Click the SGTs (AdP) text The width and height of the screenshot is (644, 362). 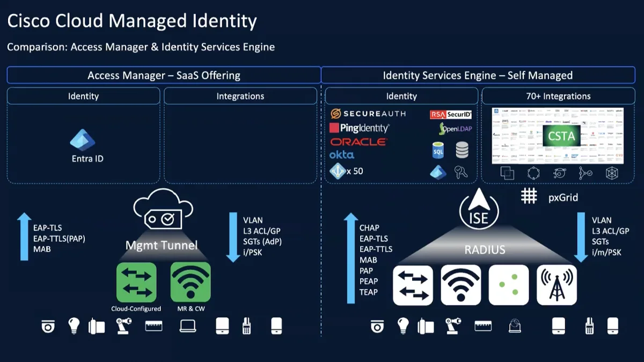tap(262, 241)
